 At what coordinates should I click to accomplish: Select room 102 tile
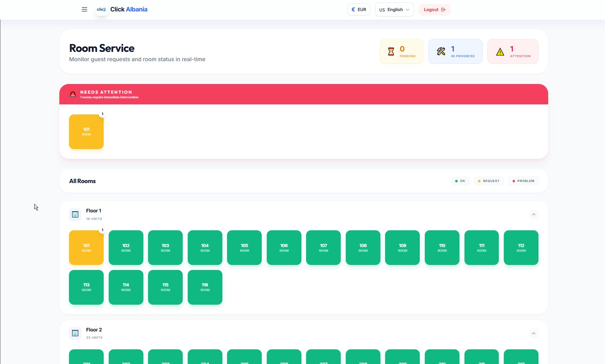click(126, 248)
